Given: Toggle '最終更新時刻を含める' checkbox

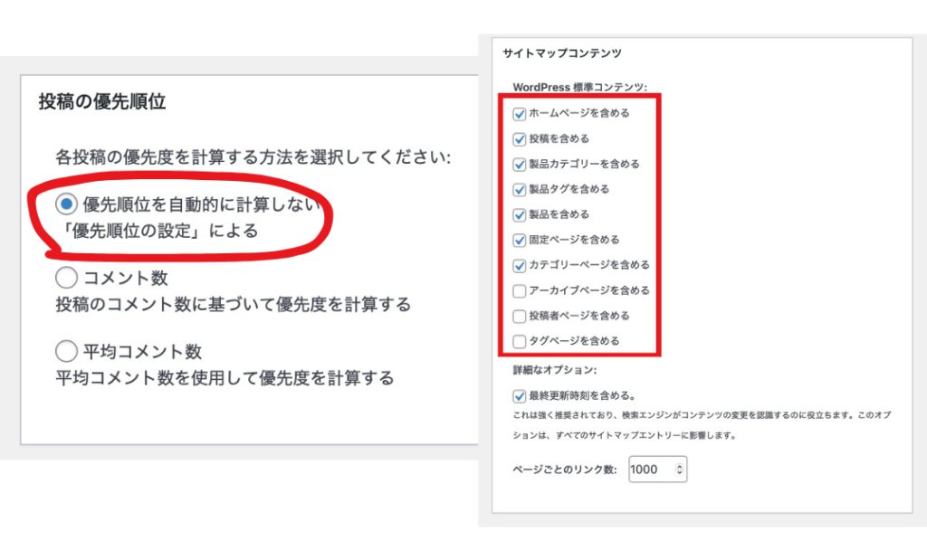Looking at the screenshot, I should [x=520, y=395].
